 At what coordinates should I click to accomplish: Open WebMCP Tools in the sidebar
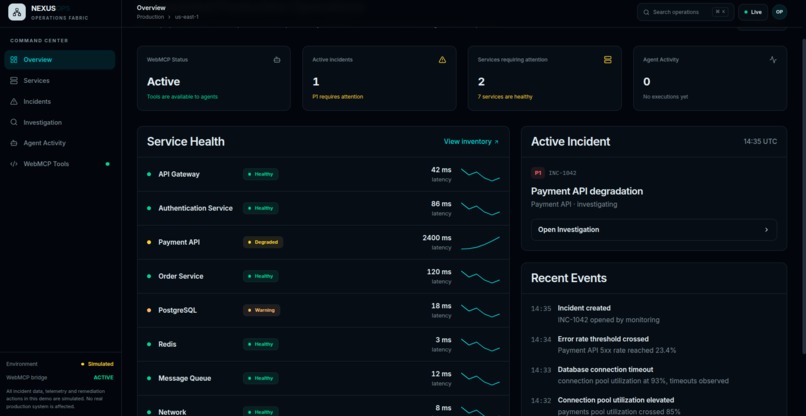click(x=60, y=164)
